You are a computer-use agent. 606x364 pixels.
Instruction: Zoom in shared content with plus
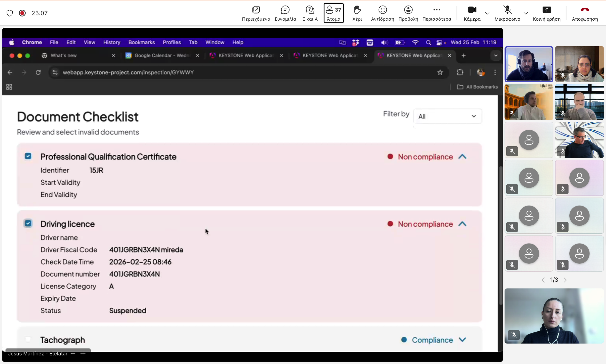click(x=83, y=353)
